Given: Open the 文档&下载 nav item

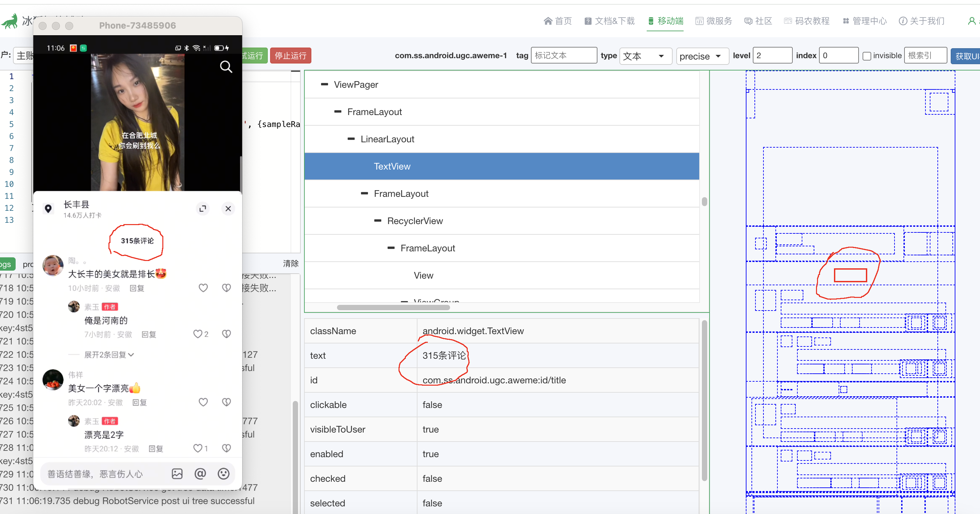Looking at the screenshot, I should click(x=610, y=21).
